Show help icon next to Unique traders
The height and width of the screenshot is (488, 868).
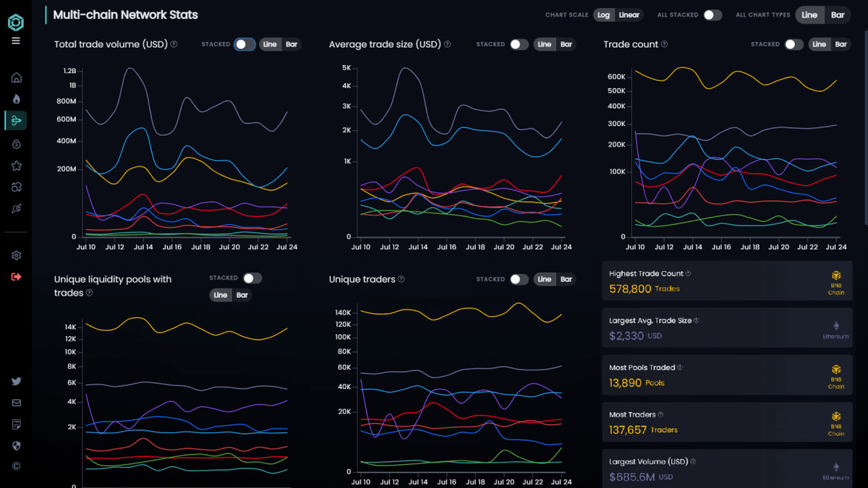401,279
